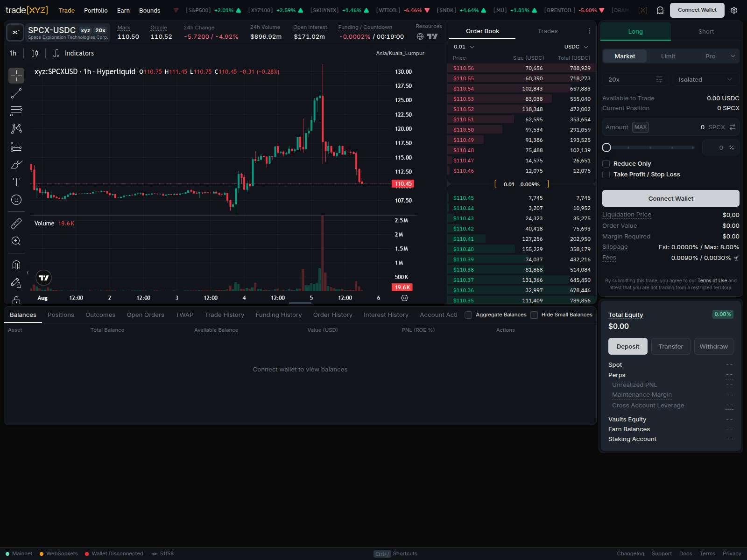The height and width of the screenshot is (560, 747).
Task: Select the crosshair cursor tool
Action: 16,76
